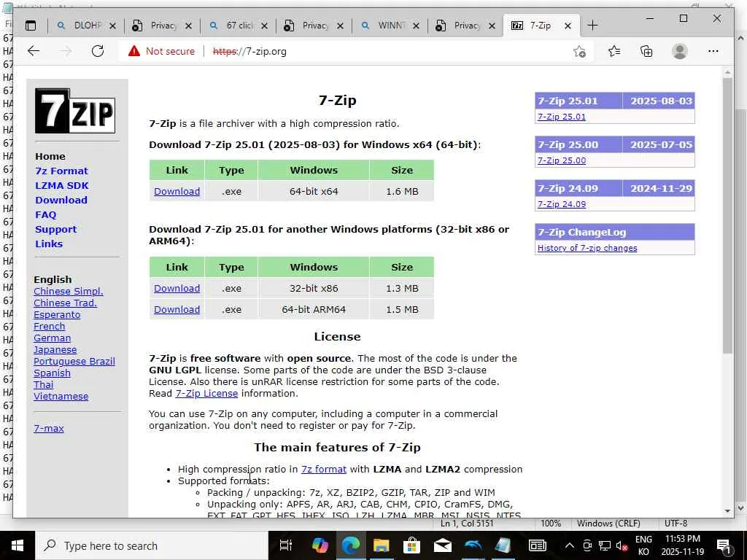This screenshot has height=560, width=747.
Task: Add this page to favorites star
Action: coord(579,52)
